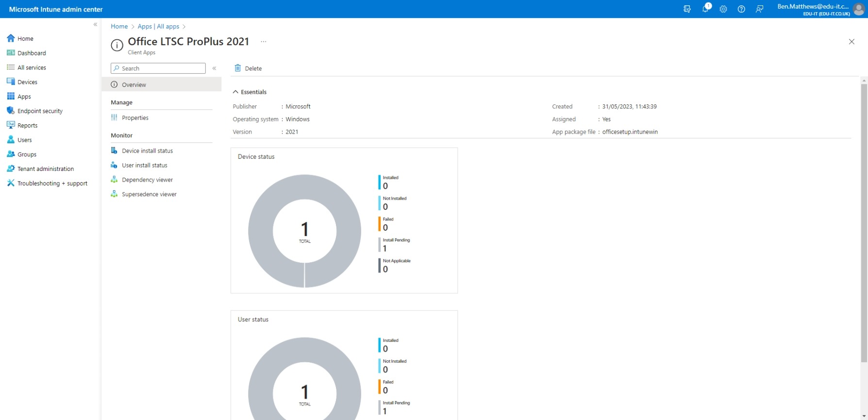Open the ellipsis menu next to app title
The image size is (868, 420).
click(264, 41)
